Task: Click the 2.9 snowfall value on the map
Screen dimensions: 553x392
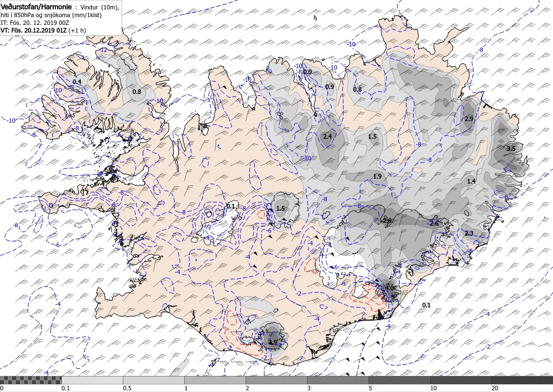Action: [x=469, y=119]
